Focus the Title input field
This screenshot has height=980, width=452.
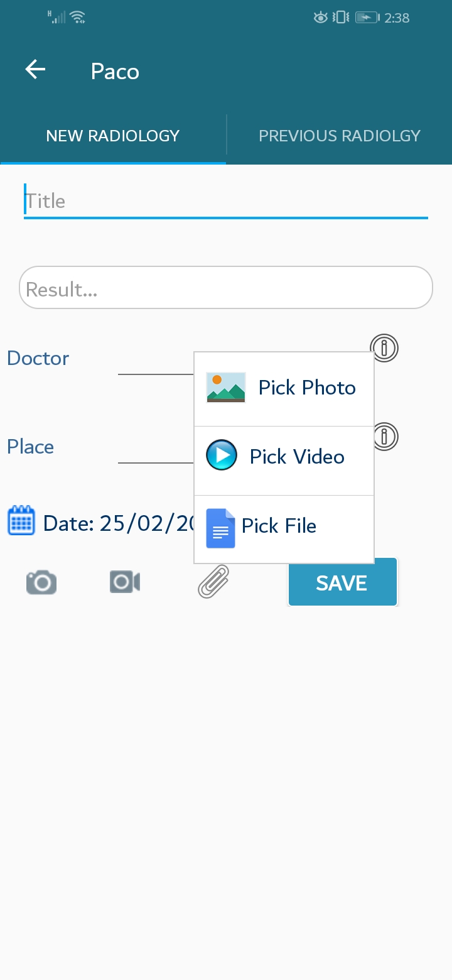[226, 201]
